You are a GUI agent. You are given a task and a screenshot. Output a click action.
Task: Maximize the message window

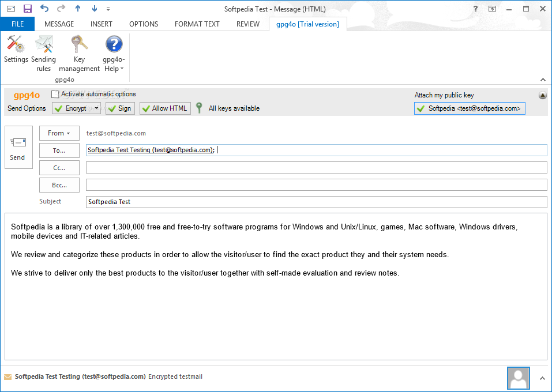526,9
